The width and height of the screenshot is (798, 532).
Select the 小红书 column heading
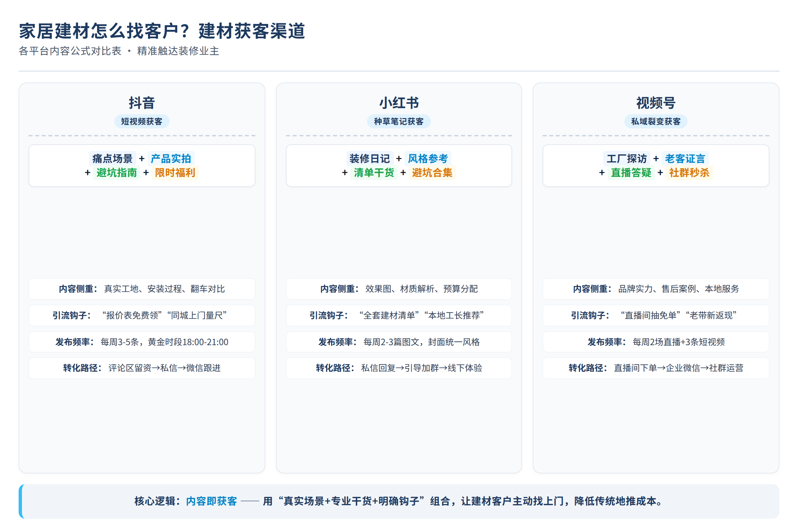399,103
